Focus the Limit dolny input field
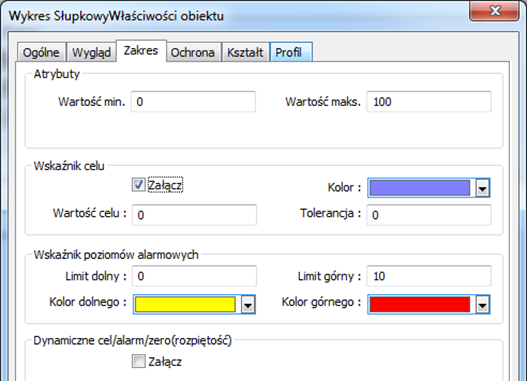This screenshot has height=381, width=527. tap(194, 276)
